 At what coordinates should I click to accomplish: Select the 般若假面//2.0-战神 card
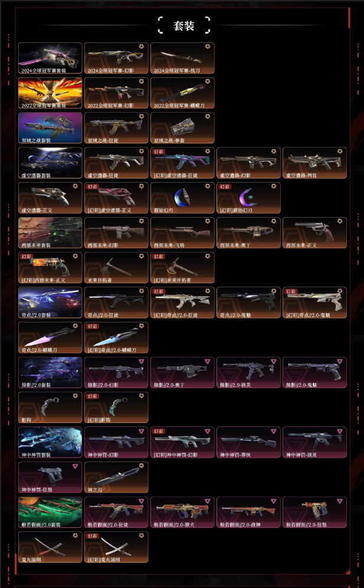[248, 513]
